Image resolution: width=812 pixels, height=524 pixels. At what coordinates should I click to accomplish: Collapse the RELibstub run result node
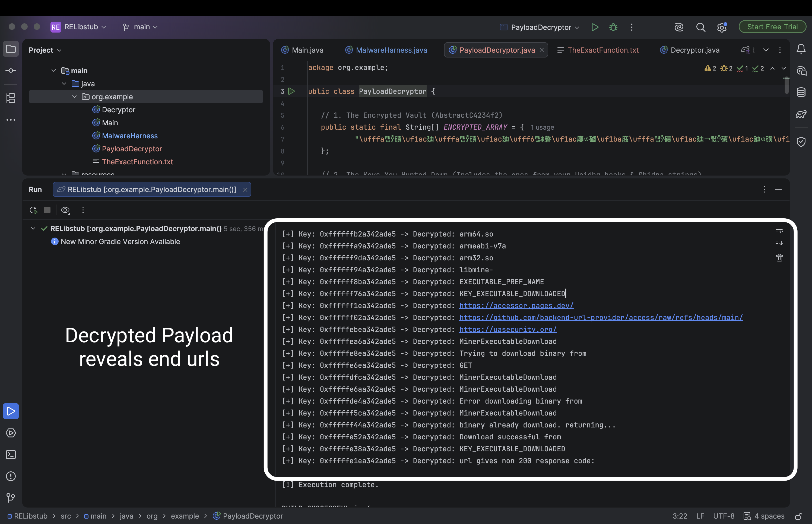[x=33, y=228]
